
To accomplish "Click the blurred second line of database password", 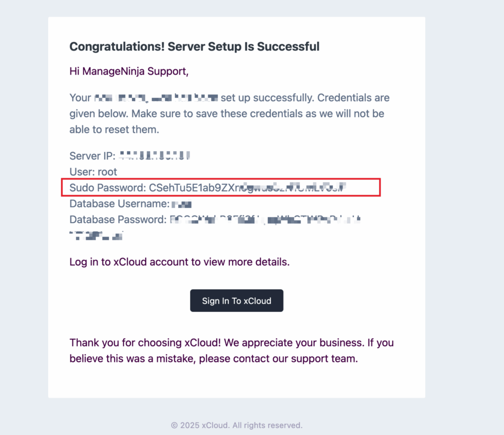I will tap(96, 236).
